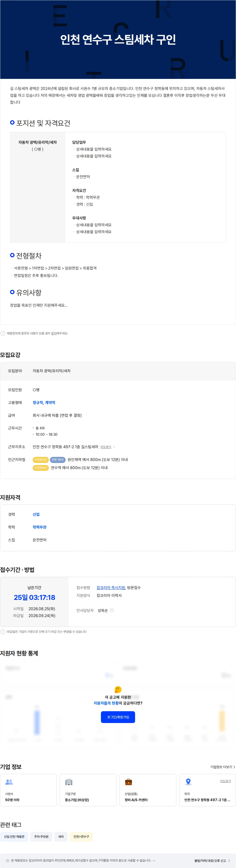
Task: Click the industry briefcase icon
Action: coord(129,782)
